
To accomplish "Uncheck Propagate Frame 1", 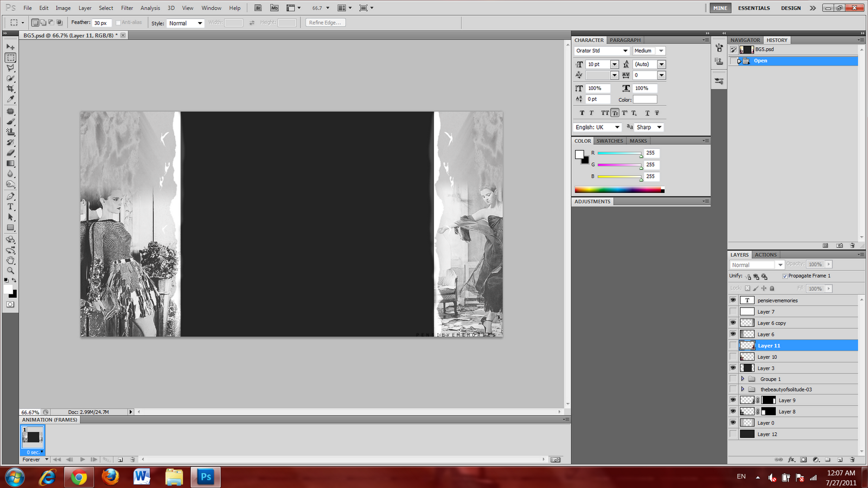I will click(785, 275).
